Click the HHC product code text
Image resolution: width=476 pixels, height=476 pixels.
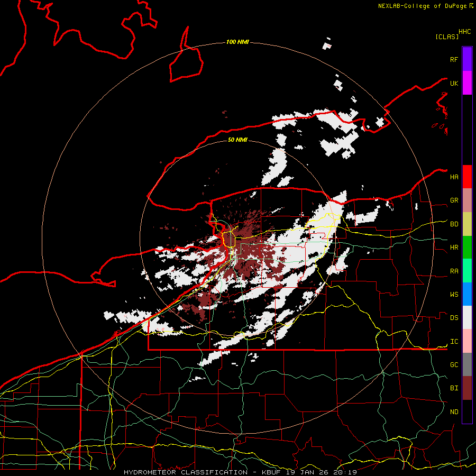click(464, 32)
